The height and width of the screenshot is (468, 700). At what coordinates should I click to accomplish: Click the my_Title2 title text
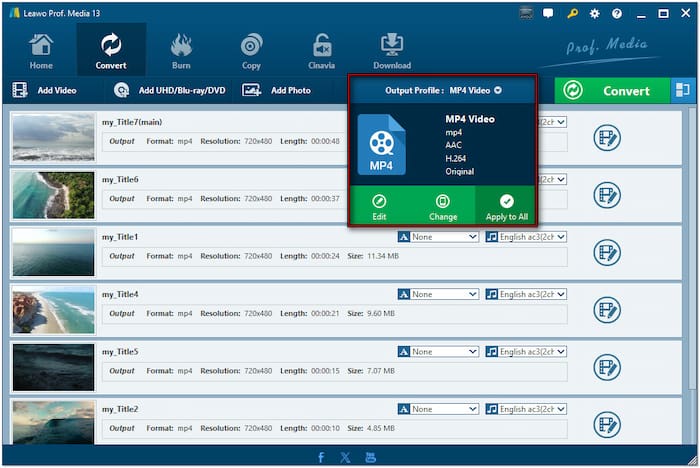point(120,409)
